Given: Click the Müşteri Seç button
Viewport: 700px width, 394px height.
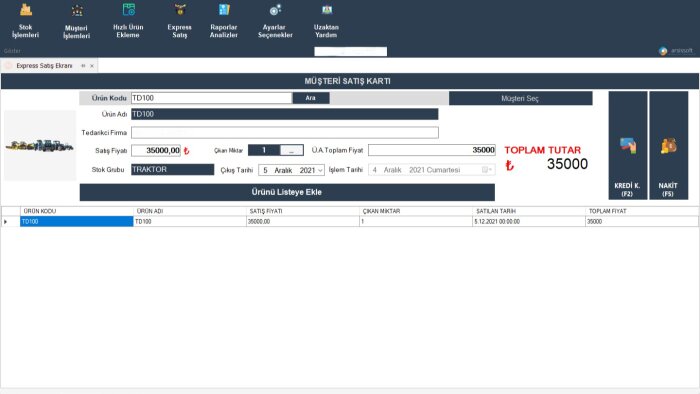Looking at the screenshot, I should pyautogui.click(x=521, y=98).
